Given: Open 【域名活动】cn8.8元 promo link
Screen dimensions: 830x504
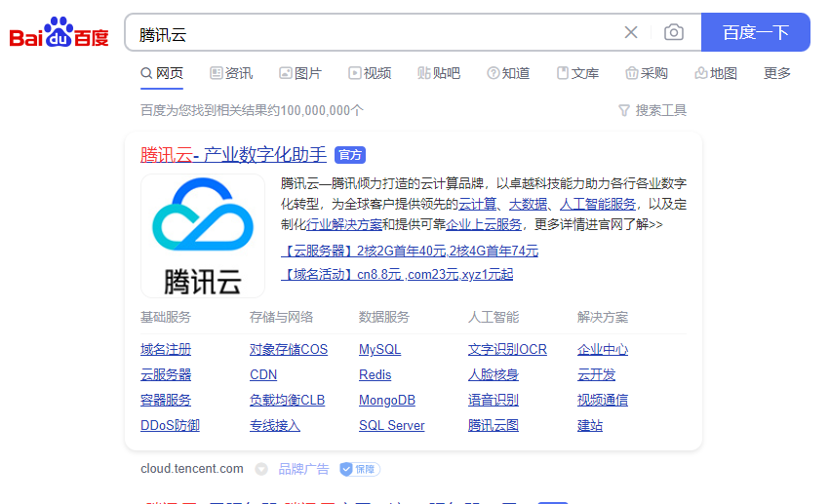Looking at the screenshot, I should pos(397,275).
